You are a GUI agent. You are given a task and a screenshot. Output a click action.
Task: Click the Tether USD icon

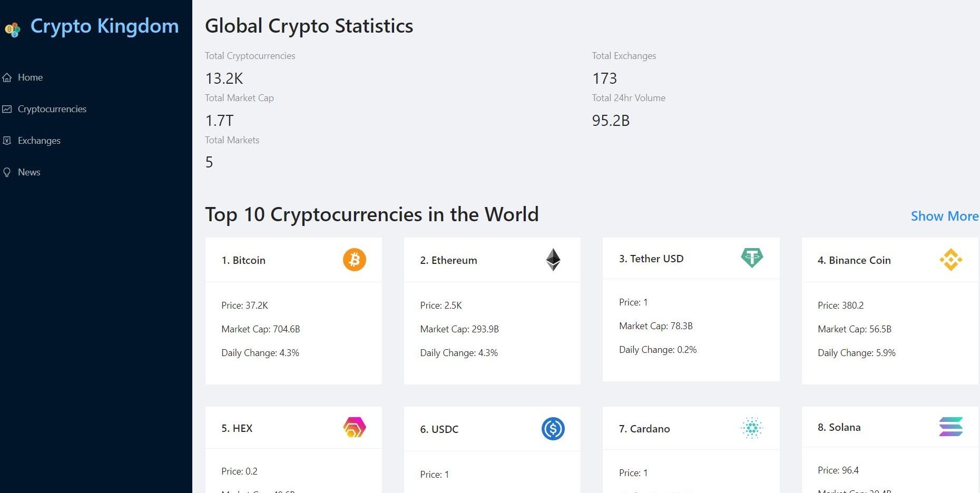coord(752,258)
